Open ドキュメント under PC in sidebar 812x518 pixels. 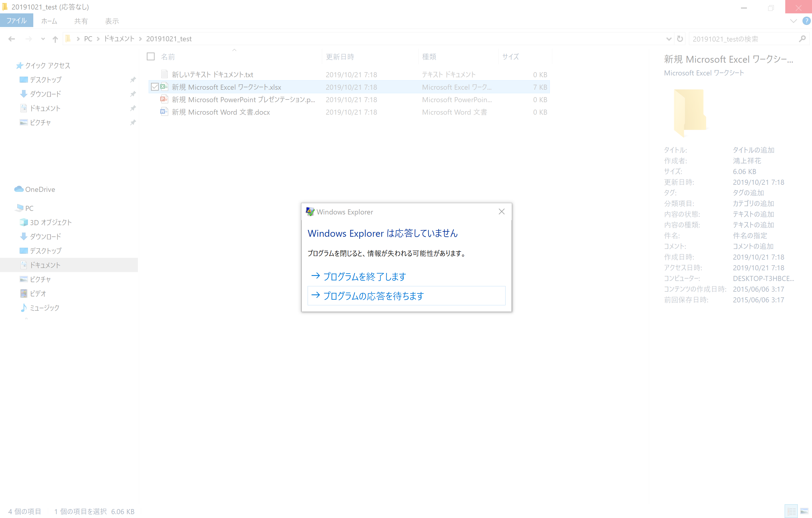coord(45,265)
